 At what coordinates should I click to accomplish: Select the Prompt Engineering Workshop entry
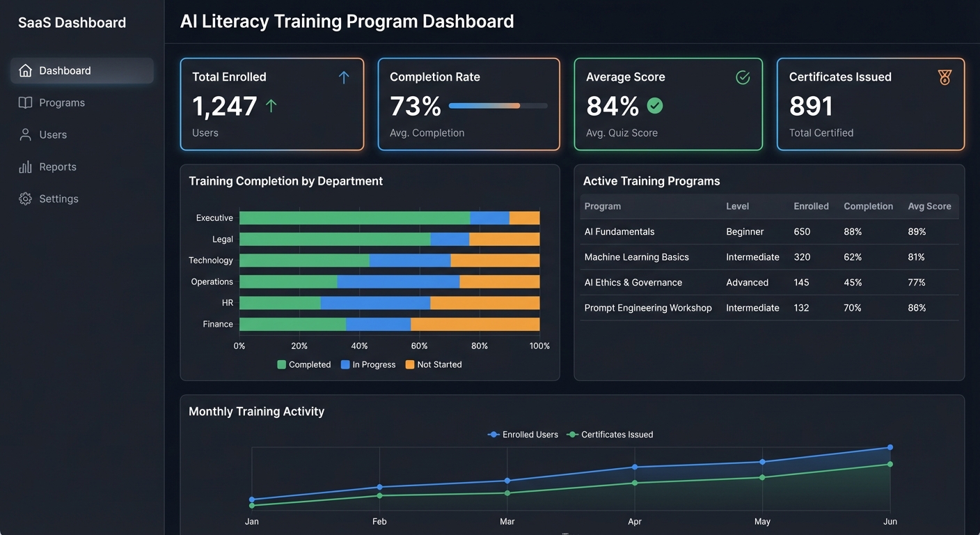(648, 307)
